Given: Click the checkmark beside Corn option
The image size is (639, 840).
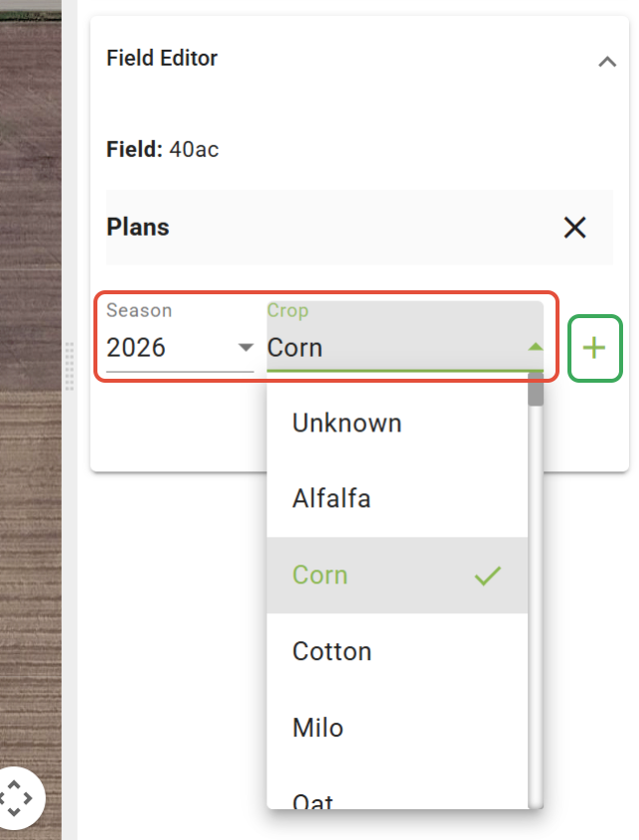Looking at the screenshot, I should pyautogui.click(x=487, y=576).
